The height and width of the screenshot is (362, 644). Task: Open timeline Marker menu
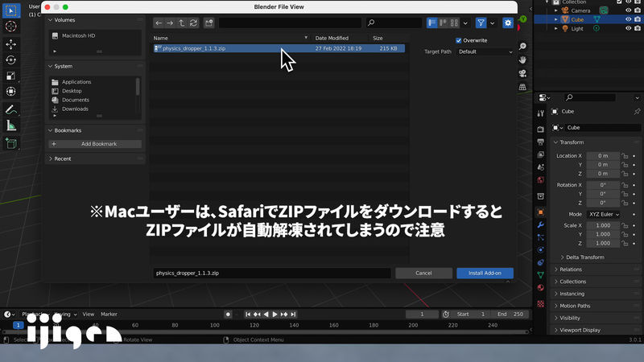pyautogui.click(x=109, y=315)
